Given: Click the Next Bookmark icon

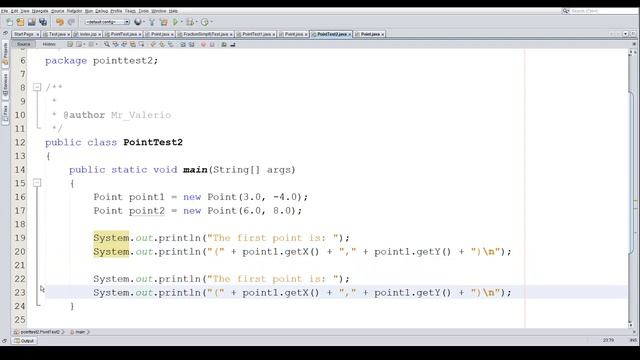Looking at the screenshot, I should coord(162,44).
